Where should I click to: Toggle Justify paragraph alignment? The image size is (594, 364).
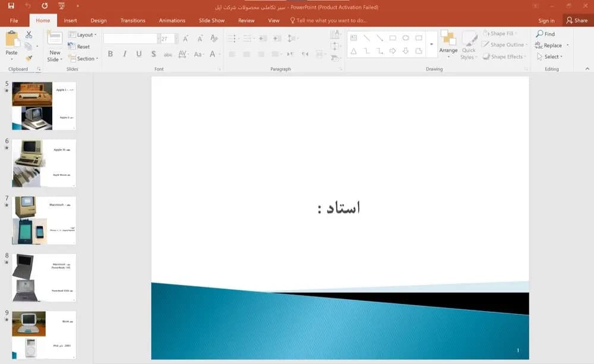276,54
